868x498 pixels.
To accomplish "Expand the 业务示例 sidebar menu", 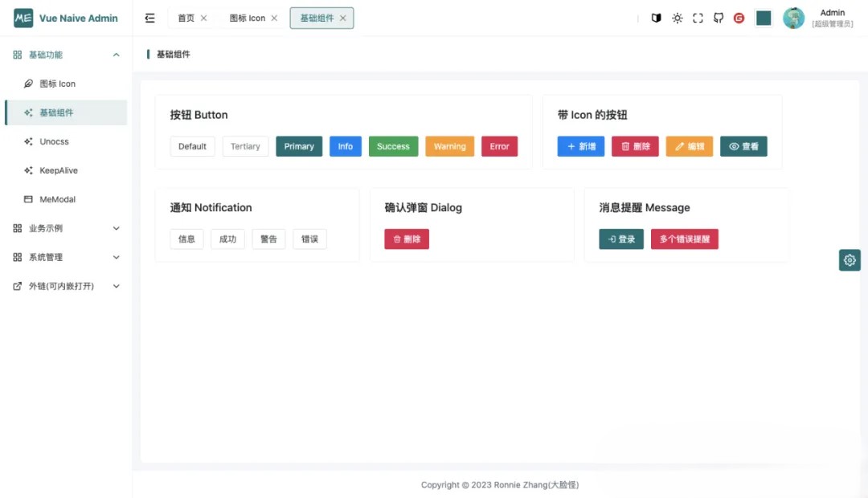I will [66, 228].
